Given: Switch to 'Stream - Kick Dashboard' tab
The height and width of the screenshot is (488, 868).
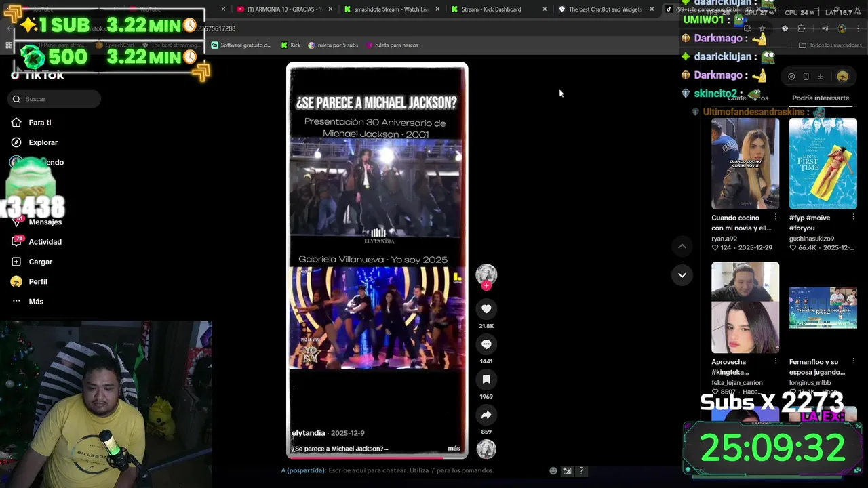Looking at the screenshot, I should (x=496, y=9).
